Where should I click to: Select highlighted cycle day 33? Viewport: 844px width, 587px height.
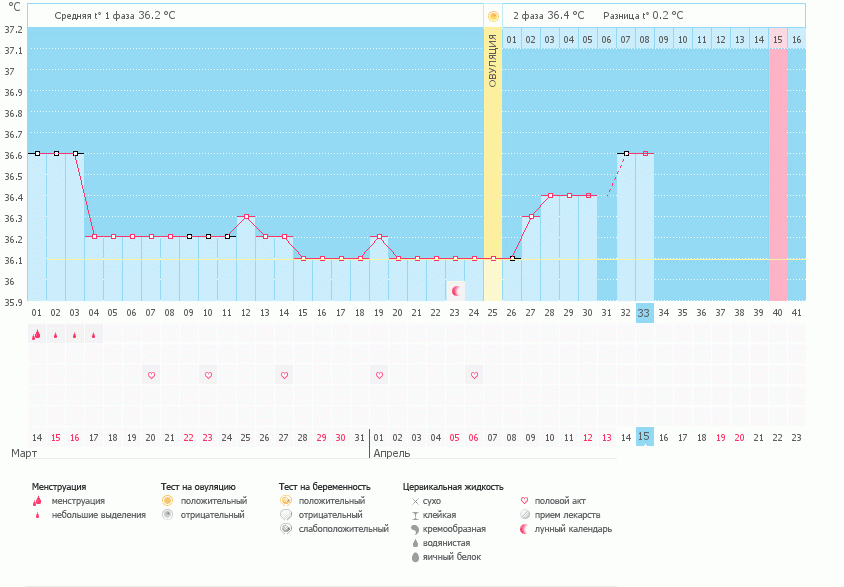644,313
